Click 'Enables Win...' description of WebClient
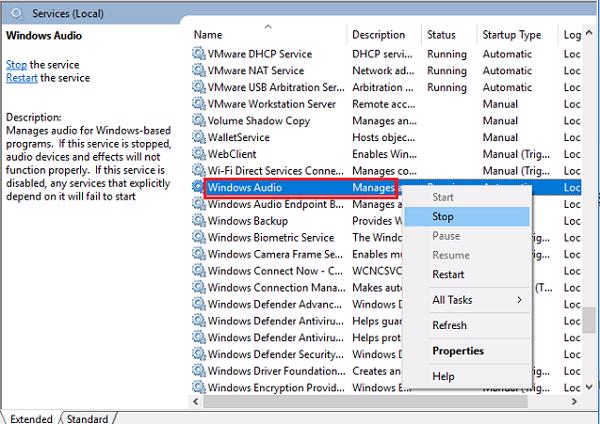 (384, 154)
